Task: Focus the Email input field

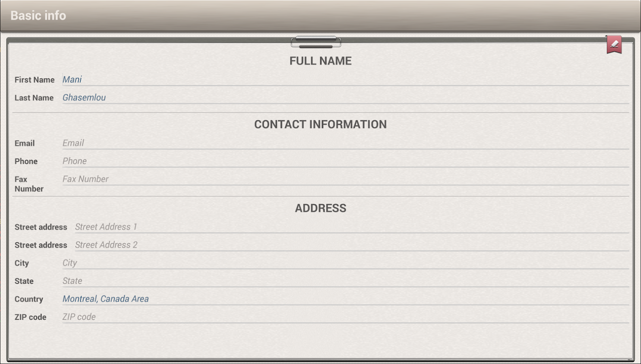Action: pyautogui.click(x=346, y=143)
